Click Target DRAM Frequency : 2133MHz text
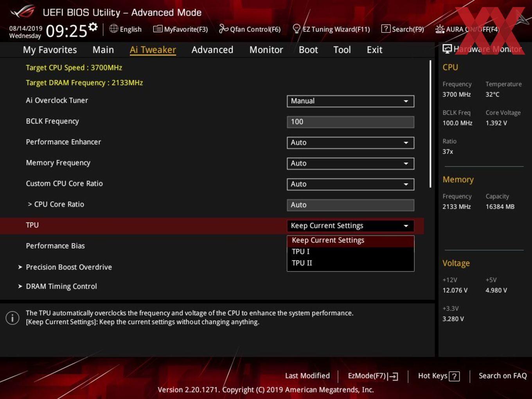The height and width of the screenshot is (399, 532). click(84, 83)
